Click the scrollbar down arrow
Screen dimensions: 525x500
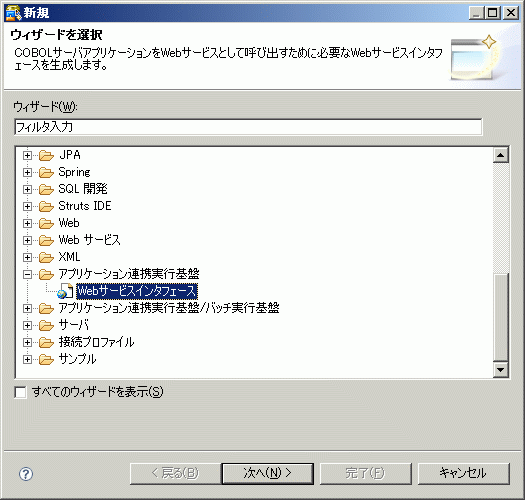click(501, 370)
